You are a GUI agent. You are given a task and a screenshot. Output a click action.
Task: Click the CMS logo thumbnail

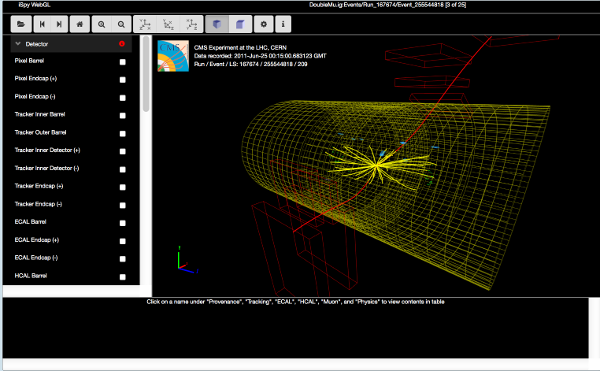coord(173,56)
